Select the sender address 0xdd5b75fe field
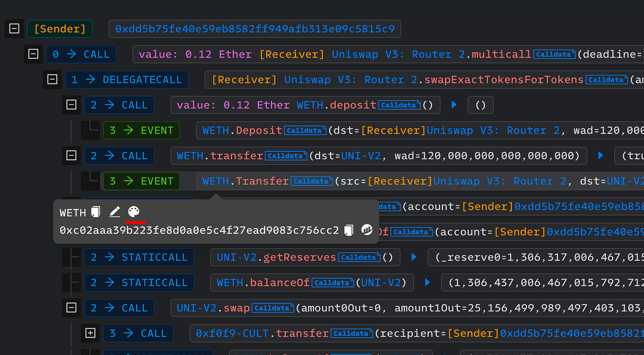This screenshot has width=644, height=355. coord(255,29)
